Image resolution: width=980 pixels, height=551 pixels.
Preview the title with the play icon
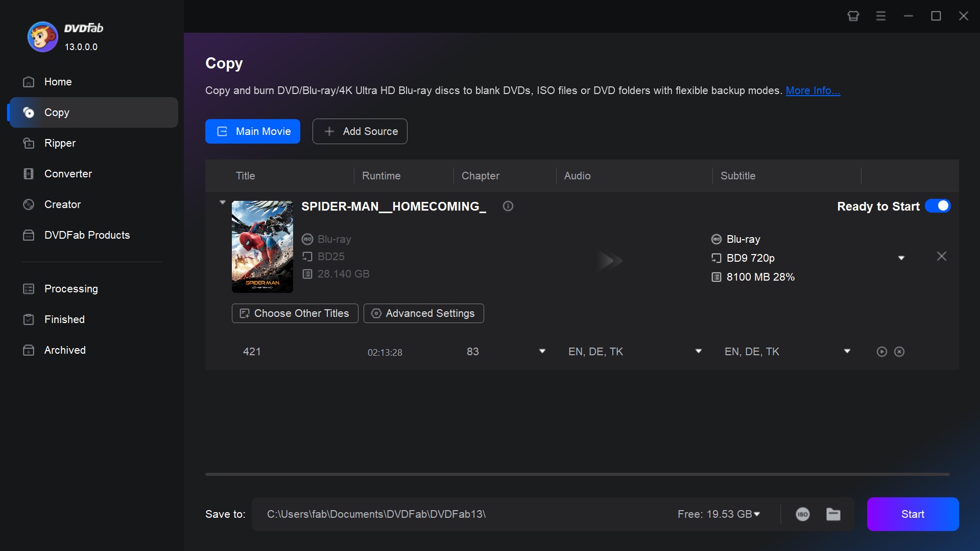click(881, 352)
